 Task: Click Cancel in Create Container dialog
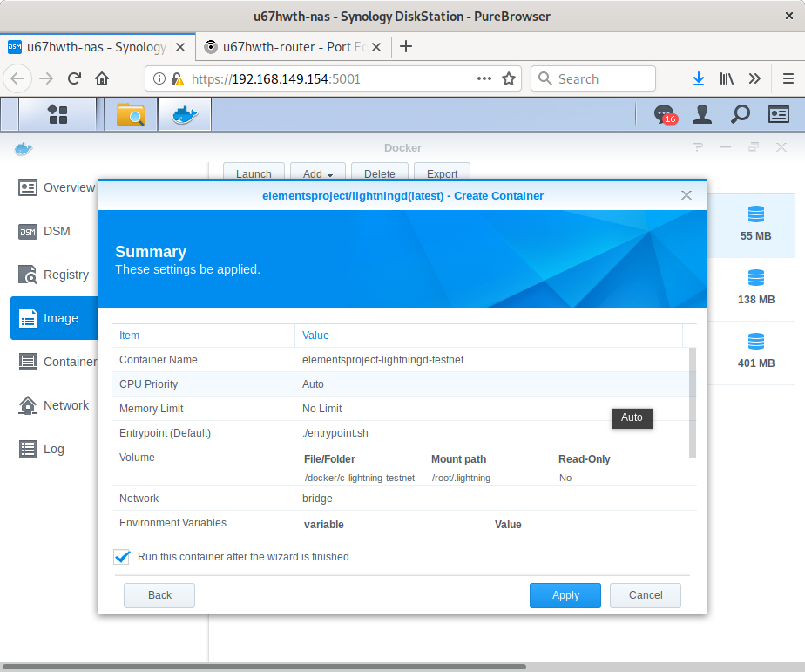[x=646, y=595]
